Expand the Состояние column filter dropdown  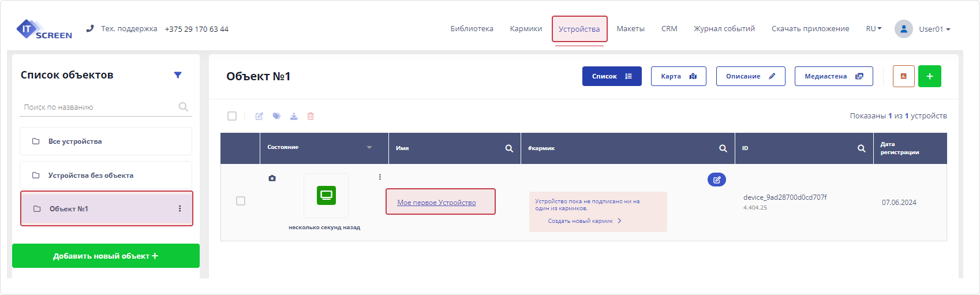[369, 148]
